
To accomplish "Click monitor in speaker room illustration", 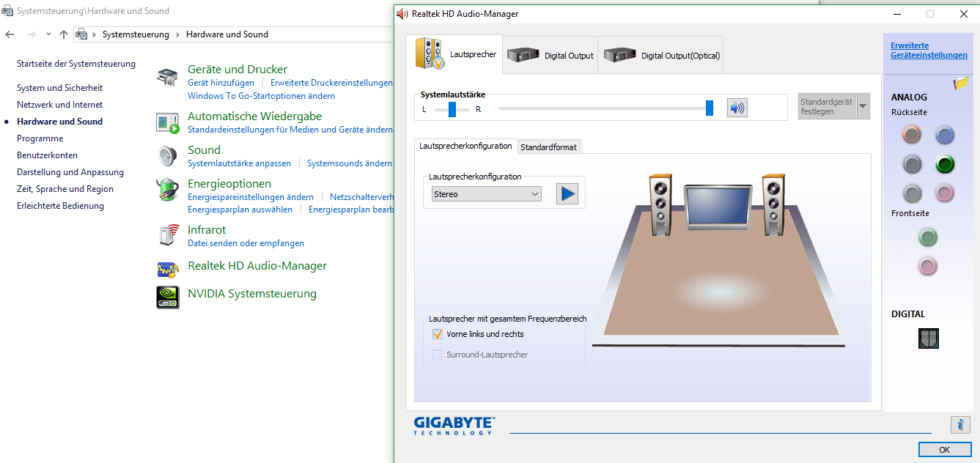I will [718, 207].
